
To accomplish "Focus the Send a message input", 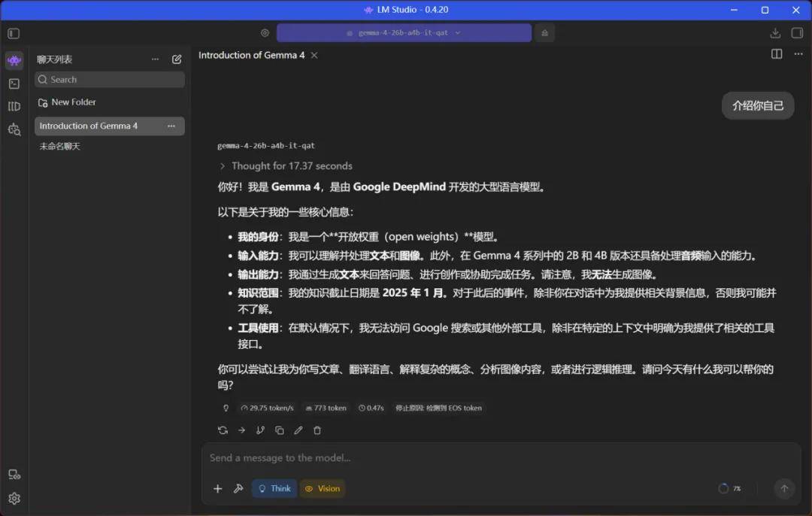I will click(501, 458).
